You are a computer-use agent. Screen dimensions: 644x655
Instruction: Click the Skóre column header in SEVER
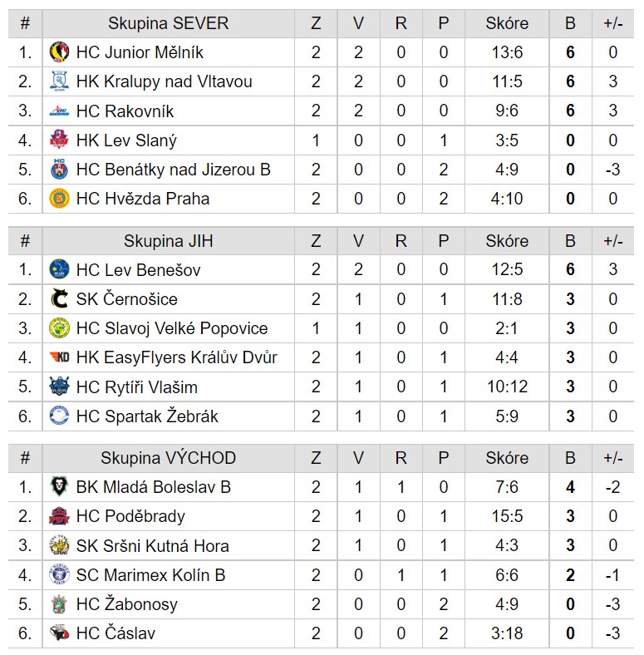pyautogui.click(x=507, y=23)
